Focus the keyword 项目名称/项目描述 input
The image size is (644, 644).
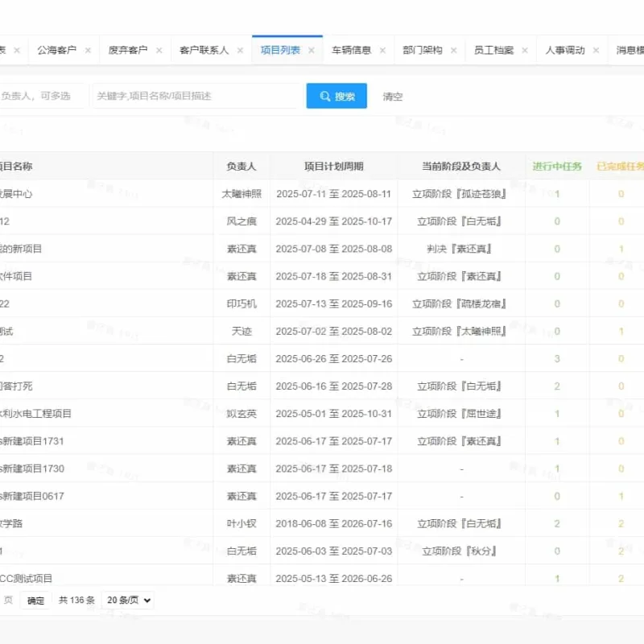point(196,96)
